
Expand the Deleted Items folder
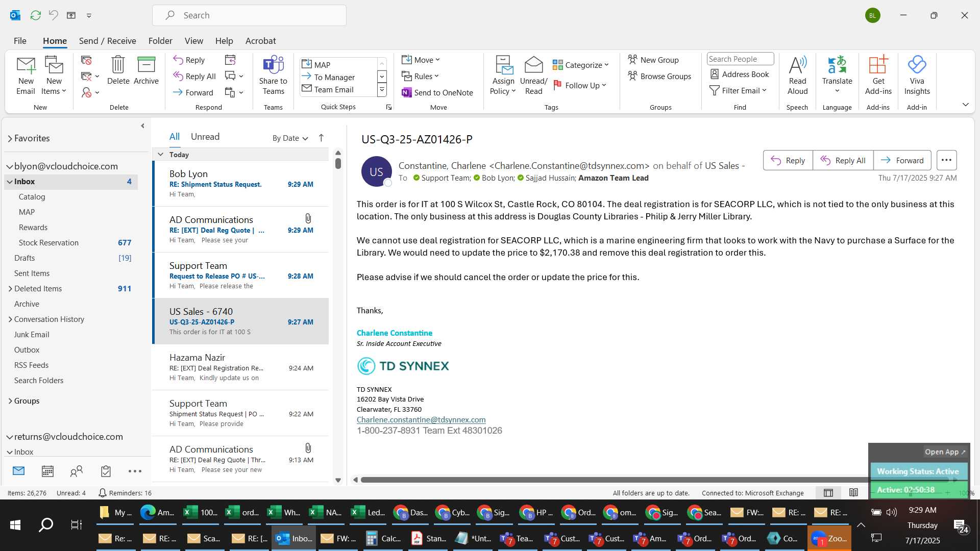pyautogui.click(x=10, y=289)
